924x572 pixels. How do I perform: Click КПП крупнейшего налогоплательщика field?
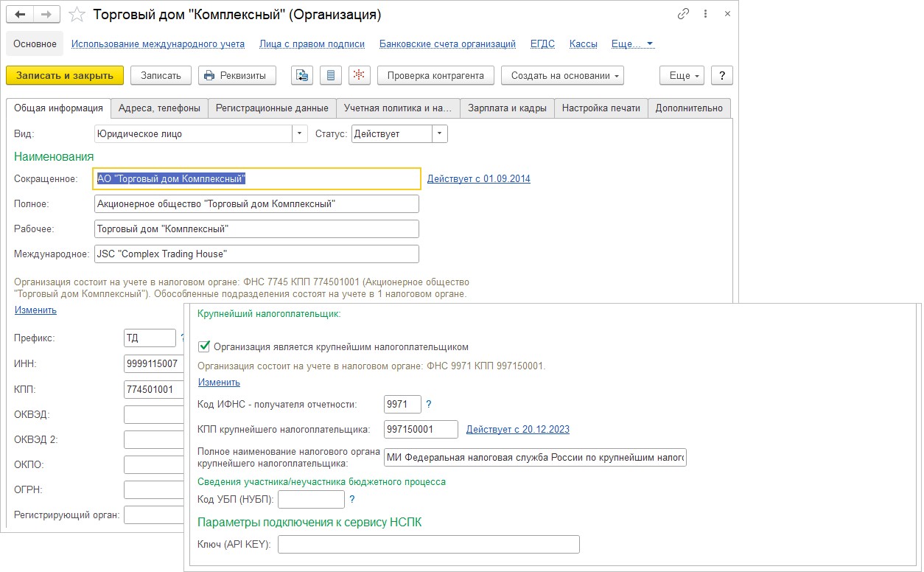point(421,429)
